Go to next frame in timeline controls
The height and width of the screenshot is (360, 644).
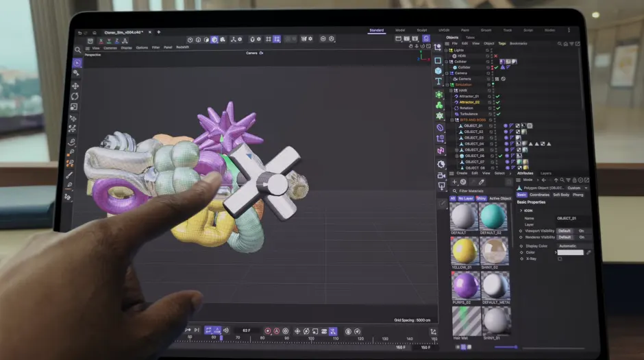tap(197, 330)
